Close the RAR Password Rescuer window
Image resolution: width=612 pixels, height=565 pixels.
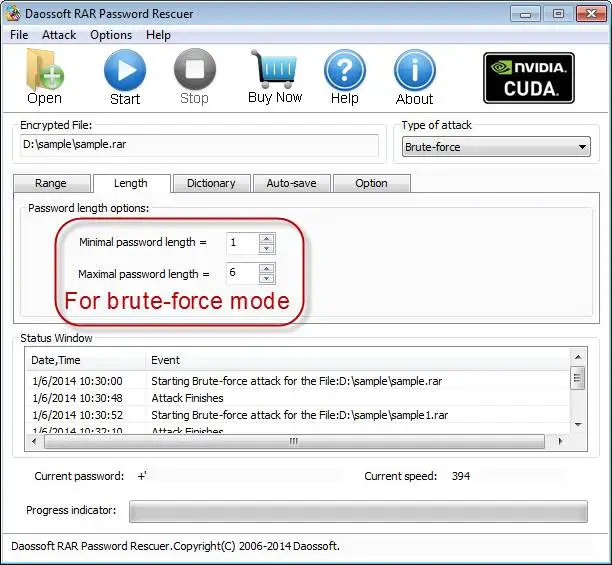(591, 14)
